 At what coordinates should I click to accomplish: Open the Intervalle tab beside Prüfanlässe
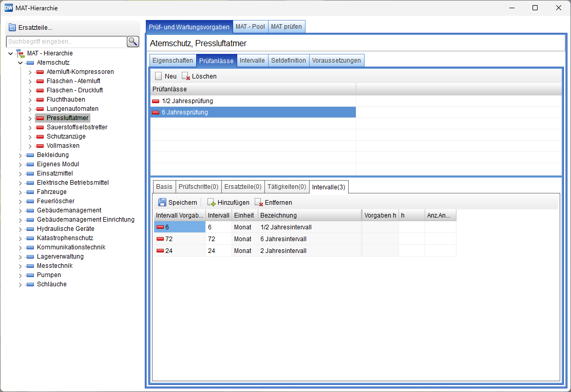pyautogui.click(x=252, y=61)
